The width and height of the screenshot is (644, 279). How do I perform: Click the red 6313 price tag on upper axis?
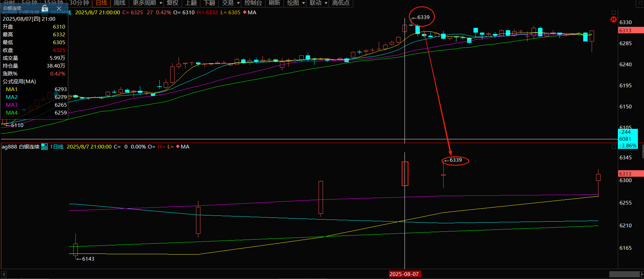pos(631,31)
